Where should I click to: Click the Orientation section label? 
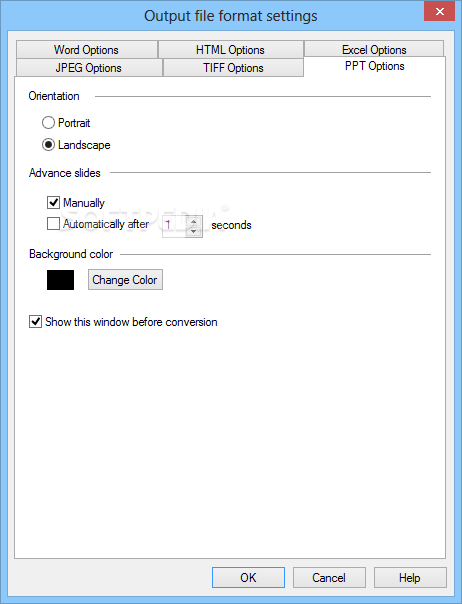click(x=54, y=96)
